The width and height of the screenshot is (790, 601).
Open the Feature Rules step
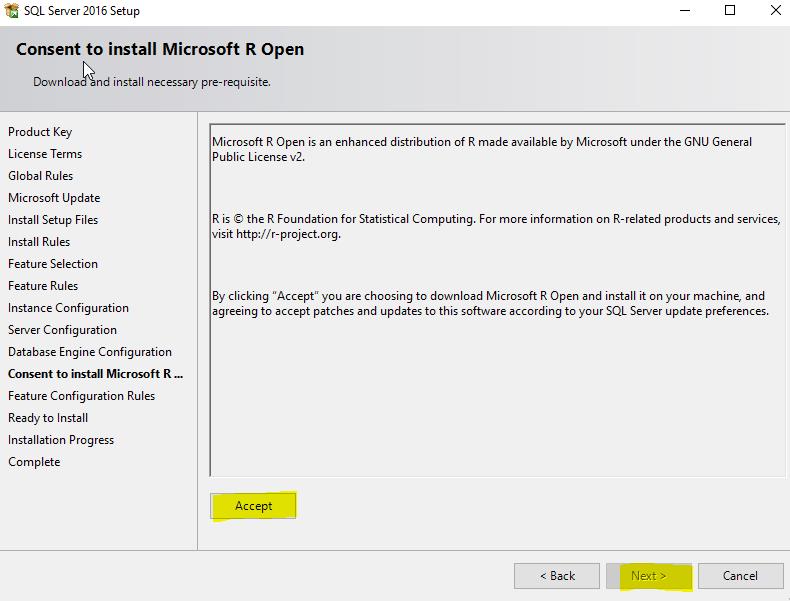tap(43, 286)
